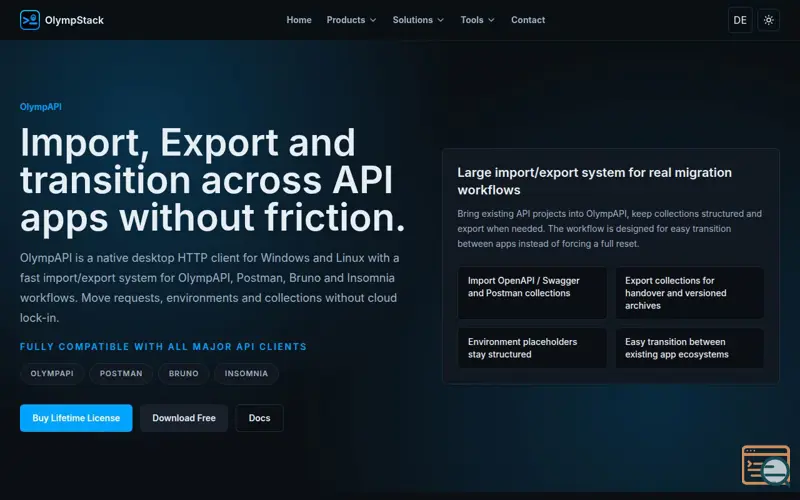This screenshot has width=800, height=500.
Task: Click 'Easy transition between existing app ecosystems' card
Action: point(690,348)
